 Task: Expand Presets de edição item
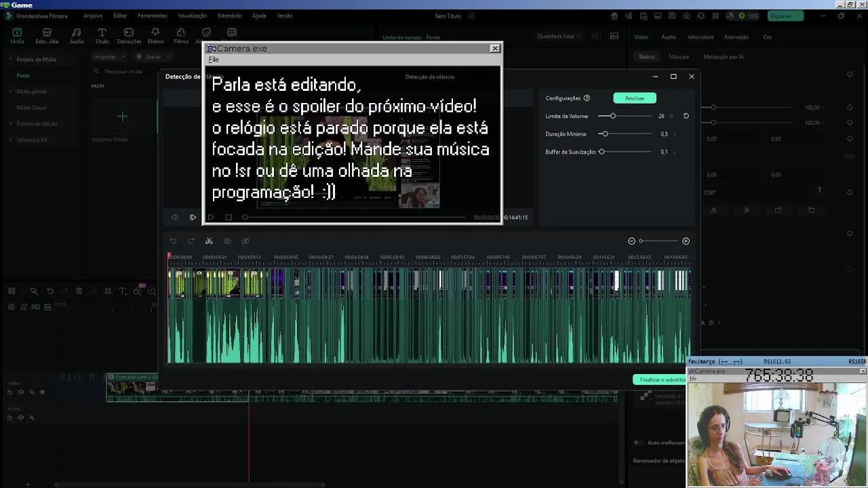[x=11, y=124]
